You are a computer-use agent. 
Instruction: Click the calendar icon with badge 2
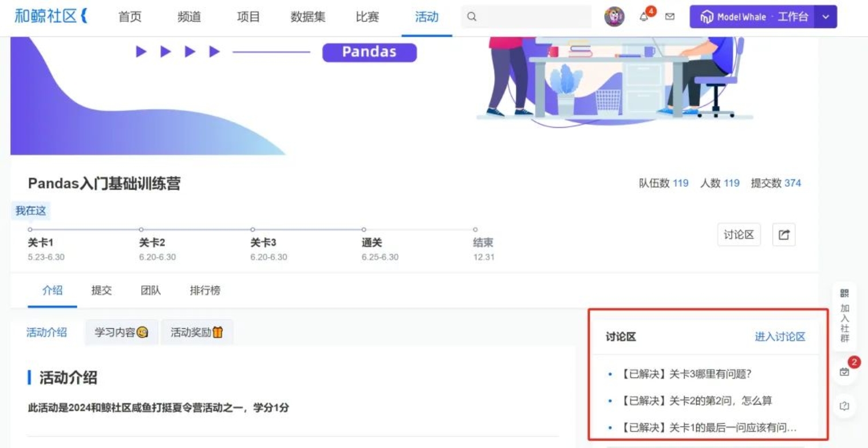[x=845, y=372]
